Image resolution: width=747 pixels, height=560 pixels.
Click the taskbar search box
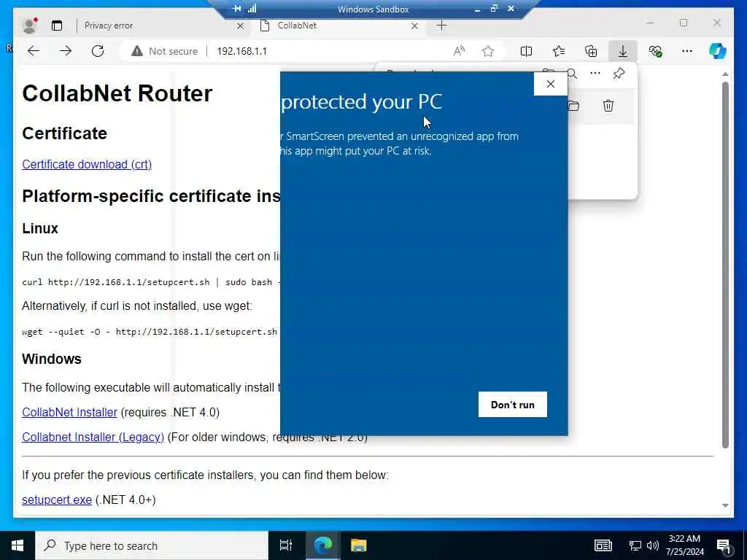tap(152, 545)
